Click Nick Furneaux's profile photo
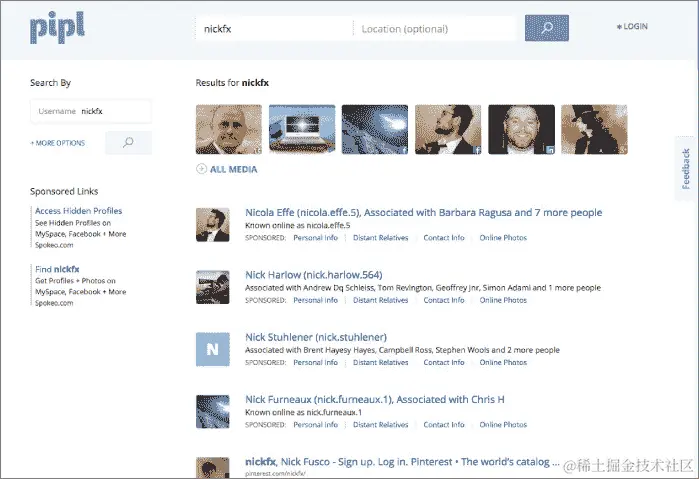Image resolution: width=699 pixels, height=479 pixels. [x=213, y=412]
